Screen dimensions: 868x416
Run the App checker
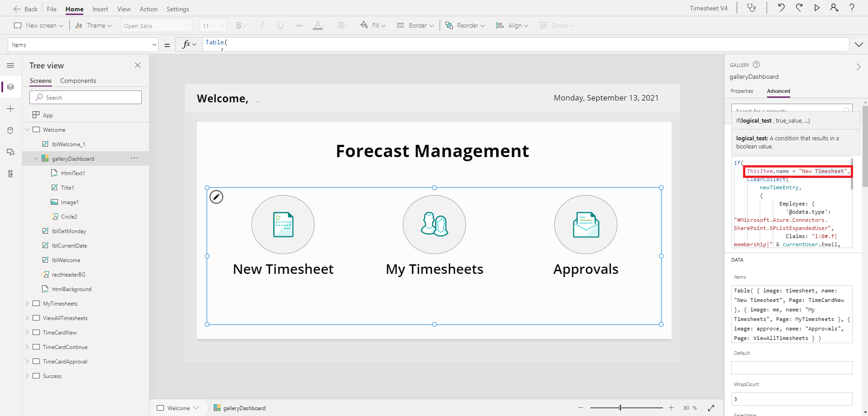point(752,8)
